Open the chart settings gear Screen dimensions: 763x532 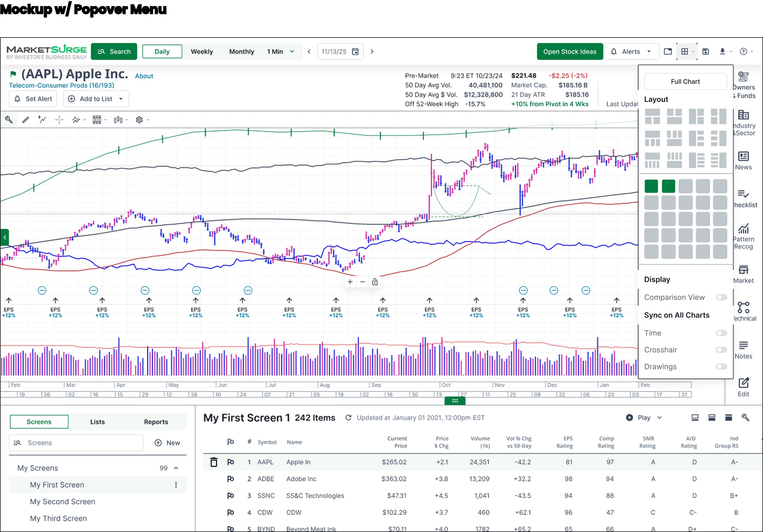[x=139, y=120]
